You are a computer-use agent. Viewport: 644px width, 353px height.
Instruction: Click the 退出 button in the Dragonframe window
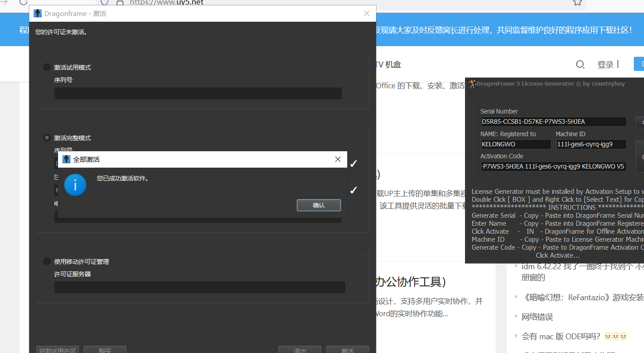click(x=300, y=350)
